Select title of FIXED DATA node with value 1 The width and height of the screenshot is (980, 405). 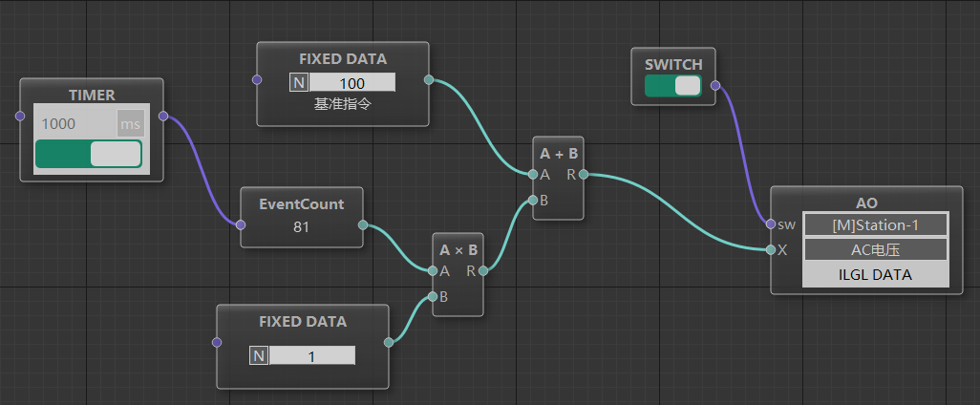(x=303, y=322)
